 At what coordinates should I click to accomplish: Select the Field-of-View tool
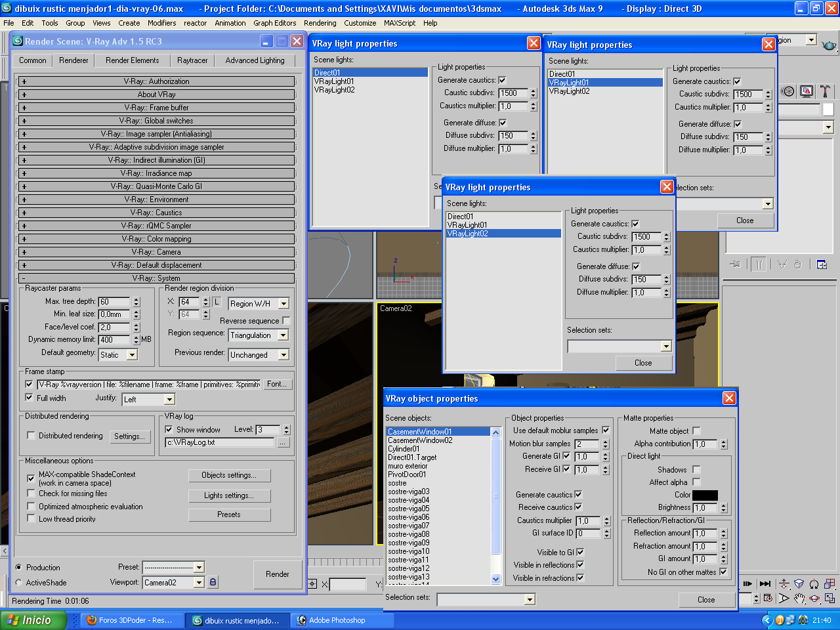[x=784, y=598]
